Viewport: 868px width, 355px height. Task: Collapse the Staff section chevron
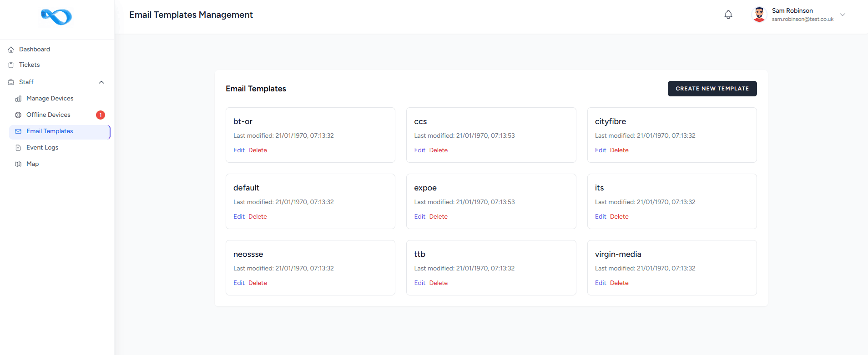(101, 82)
